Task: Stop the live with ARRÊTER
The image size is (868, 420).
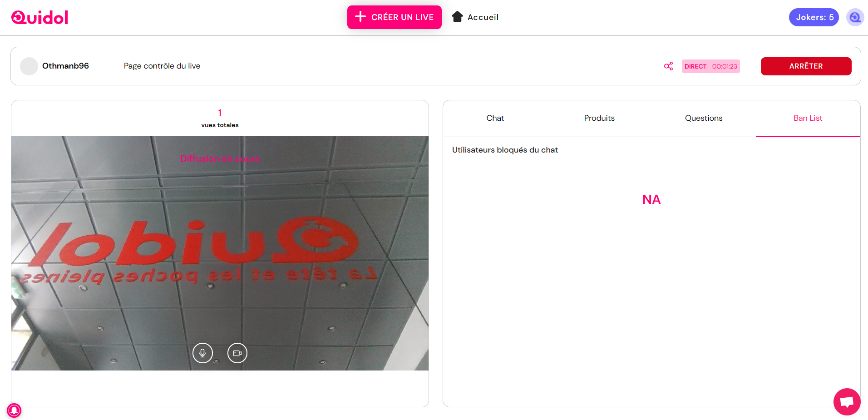Action: point(806,66)
